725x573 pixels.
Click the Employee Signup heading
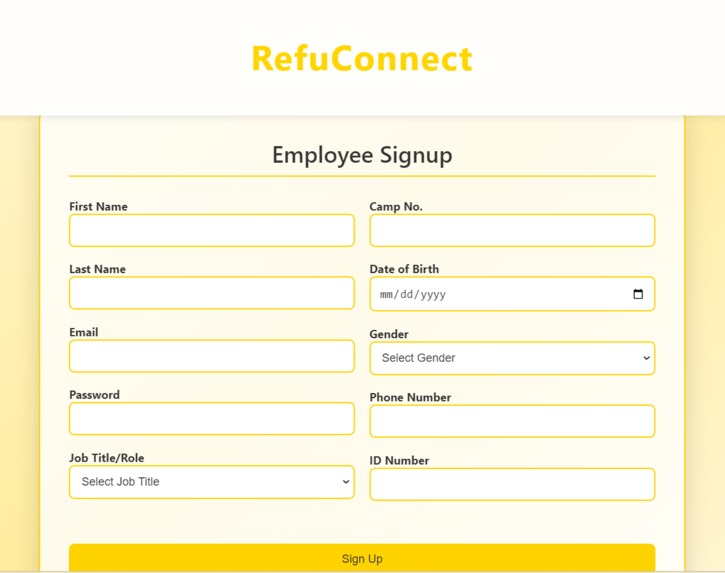pos(362,155)
